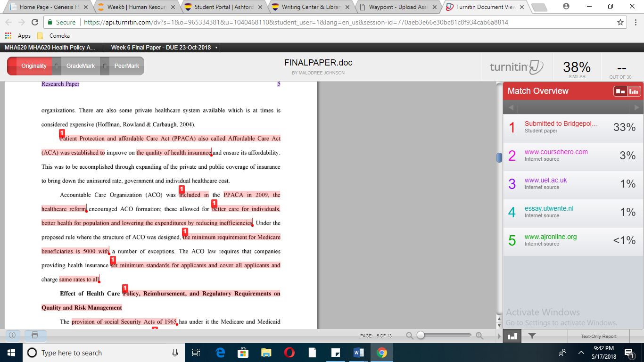Switch to Student Portal Ashford tab
This screenshot has height=362, width=644.
(x=224, y=7)
